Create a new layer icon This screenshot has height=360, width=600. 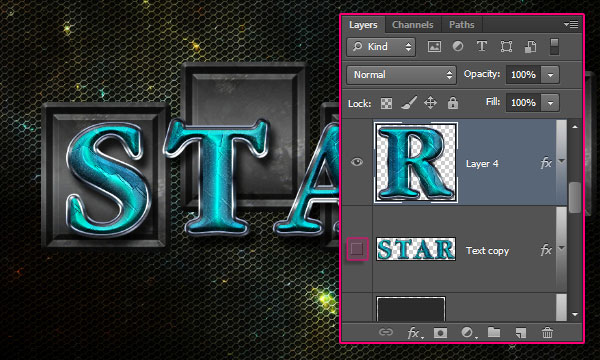(x=520, y=333)
